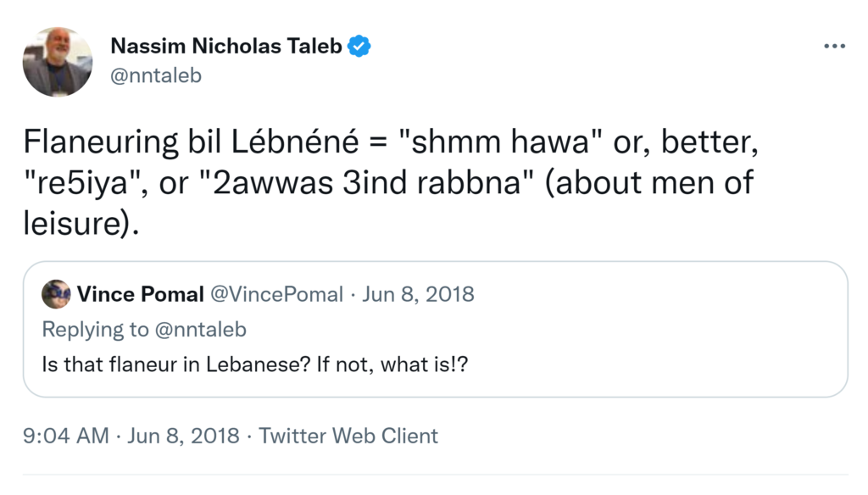Open the Twitter Web Client source link
The height and width of the screenshot is (495, 868).
tap(348, 436)
